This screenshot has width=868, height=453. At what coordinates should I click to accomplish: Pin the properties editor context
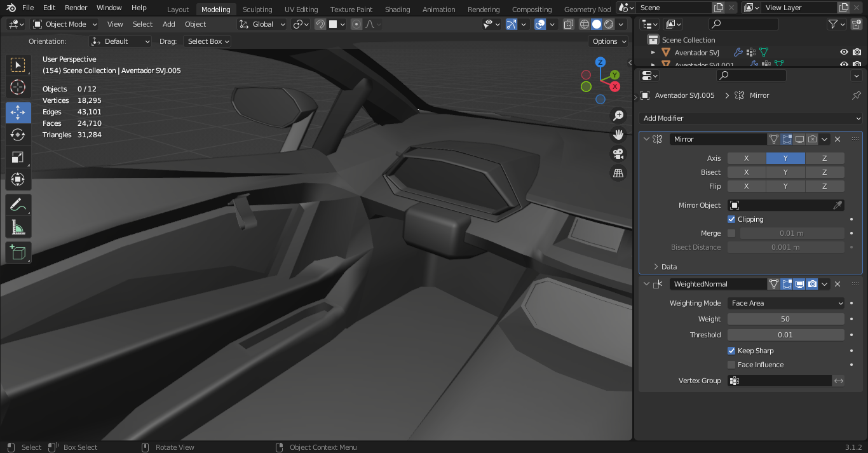(857, 95)
